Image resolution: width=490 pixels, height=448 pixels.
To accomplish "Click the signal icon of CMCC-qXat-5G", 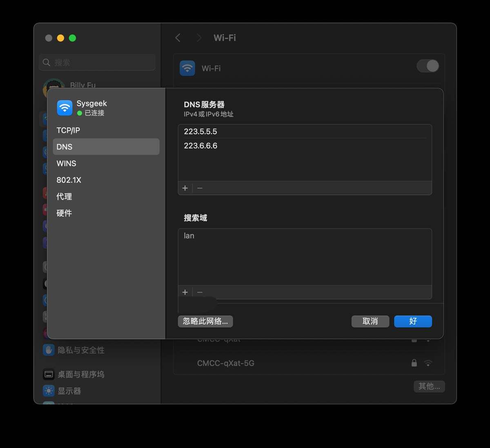I will point(428,363).
